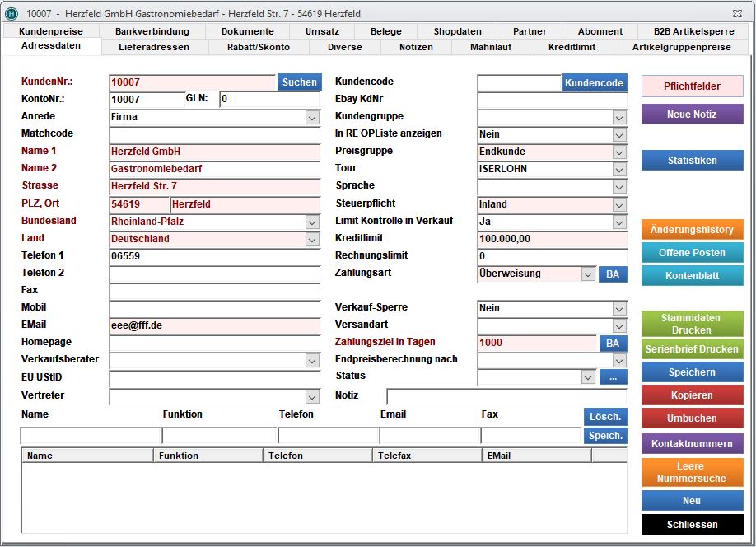Click the Kundencode button
Screen dimensions: 756x547
(594, 83)
